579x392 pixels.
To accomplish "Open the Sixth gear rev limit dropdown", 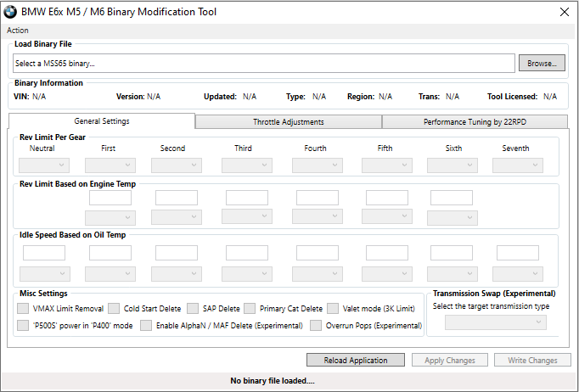I will (453, 165).
